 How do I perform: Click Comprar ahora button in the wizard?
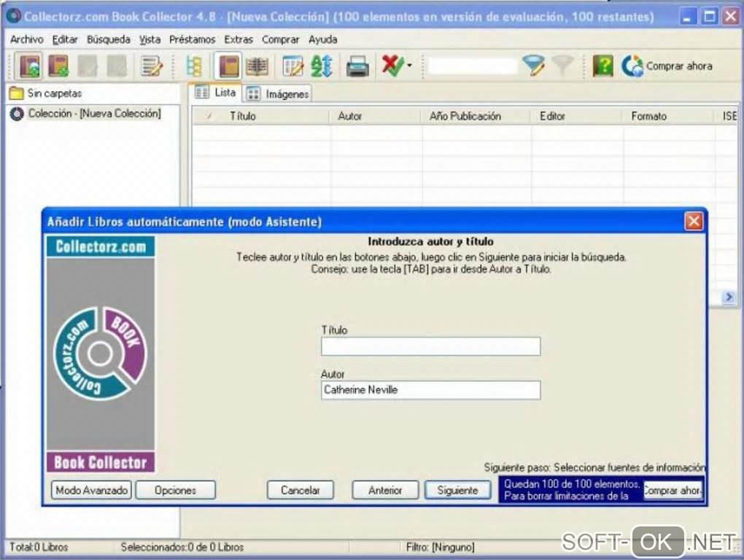tap(673, 491)
